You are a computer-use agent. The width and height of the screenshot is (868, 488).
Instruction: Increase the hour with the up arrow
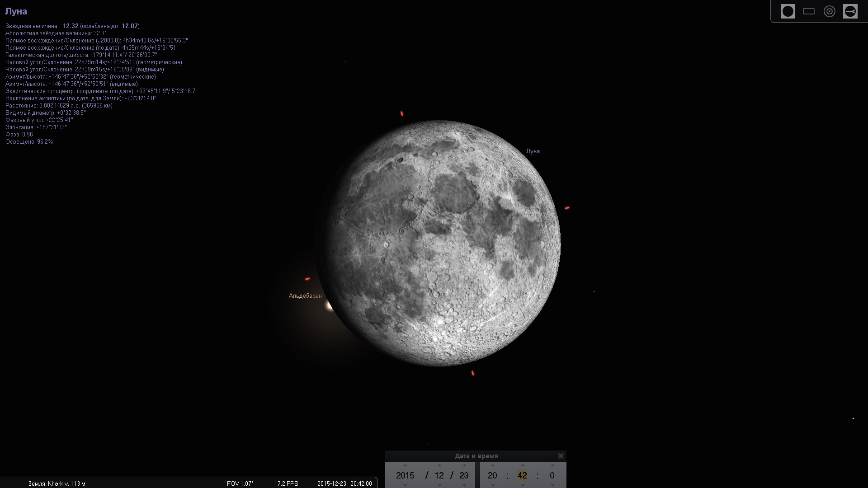[493, 465]
